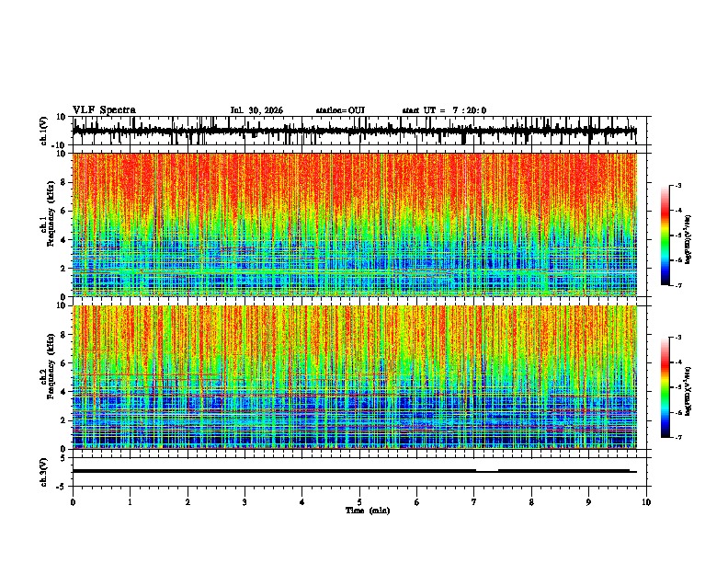The height and width of the screenshot is (563, 728).
Task: Click the 'ch.3(V)' axis label
Action: (x=44, y=472)
